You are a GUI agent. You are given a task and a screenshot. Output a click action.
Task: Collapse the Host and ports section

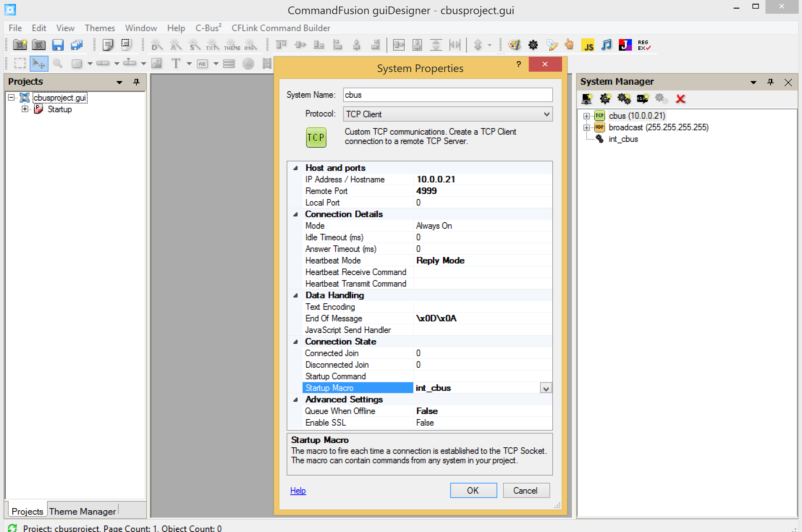(x=296, y=168)
